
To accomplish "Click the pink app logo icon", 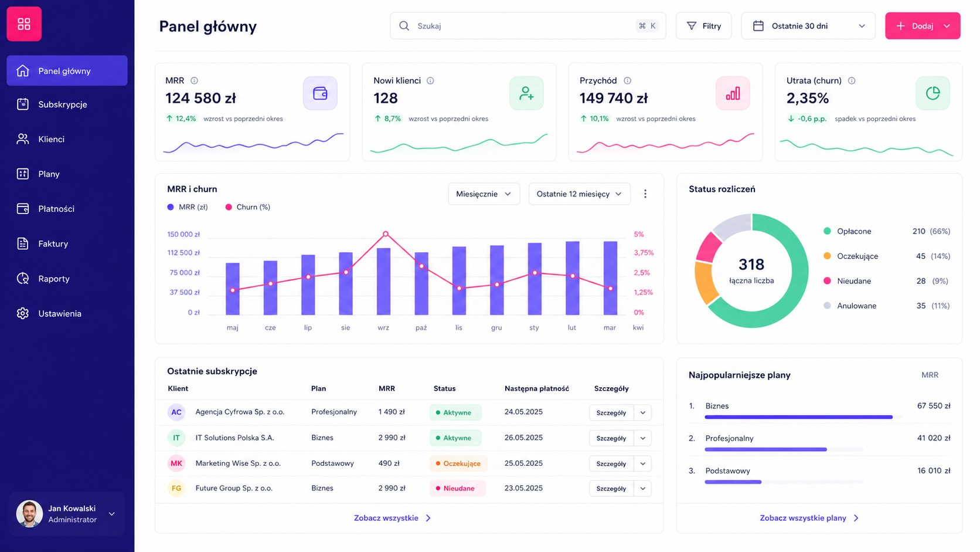I will 24,24.
